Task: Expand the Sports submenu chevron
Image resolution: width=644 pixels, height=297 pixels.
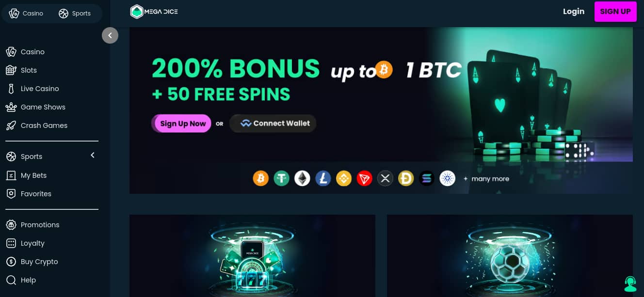Action: click(93, 156)
